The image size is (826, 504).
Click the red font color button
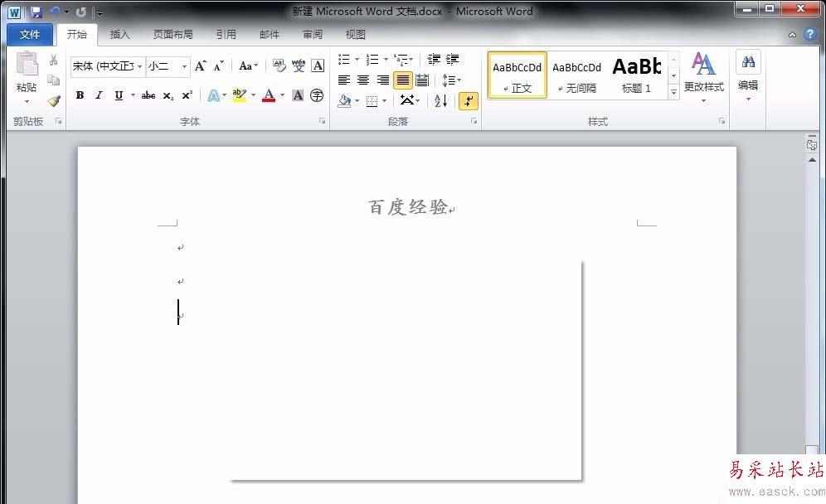[269, 95]
